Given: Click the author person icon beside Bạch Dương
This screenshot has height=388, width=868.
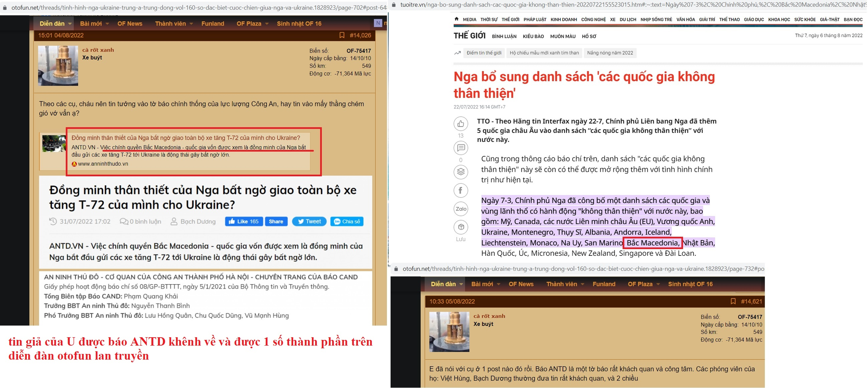Looking at the screenshot, I should coord(174,221).
